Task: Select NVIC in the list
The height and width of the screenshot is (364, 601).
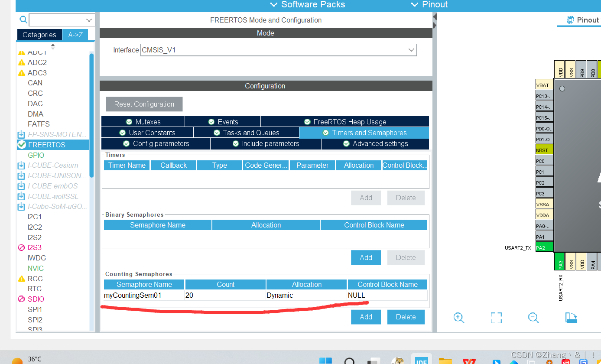Action: click(36, 268)
